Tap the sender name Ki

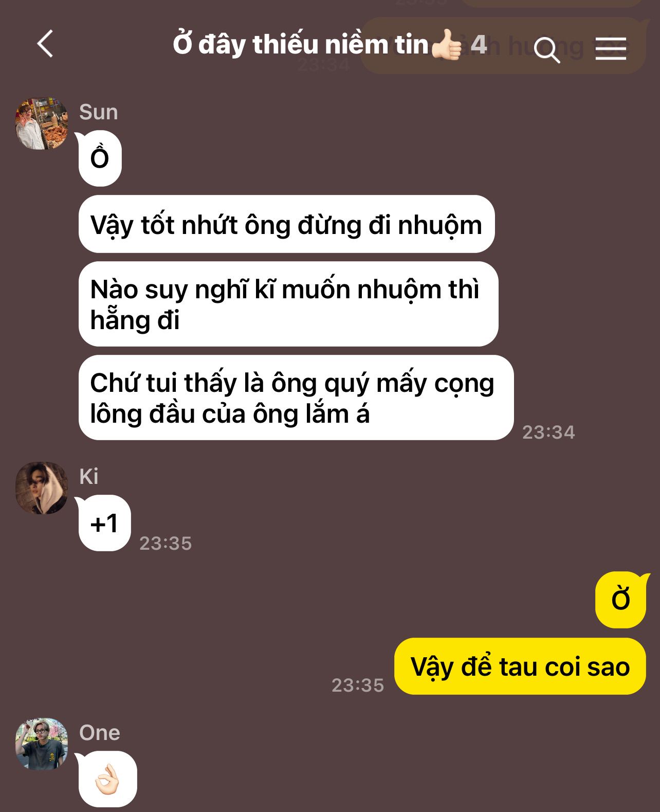tap(88, 476)
